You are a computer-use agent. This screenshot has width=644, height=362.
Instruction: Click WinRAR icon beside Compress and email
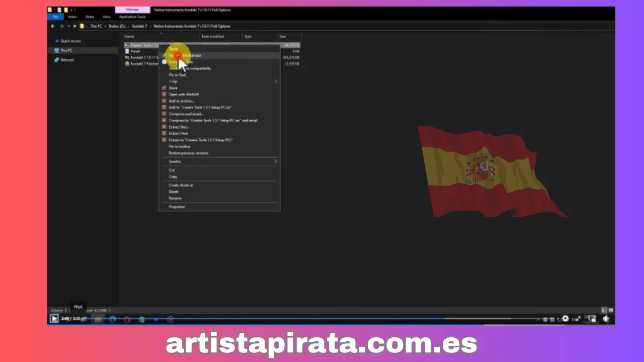[164, 114]
